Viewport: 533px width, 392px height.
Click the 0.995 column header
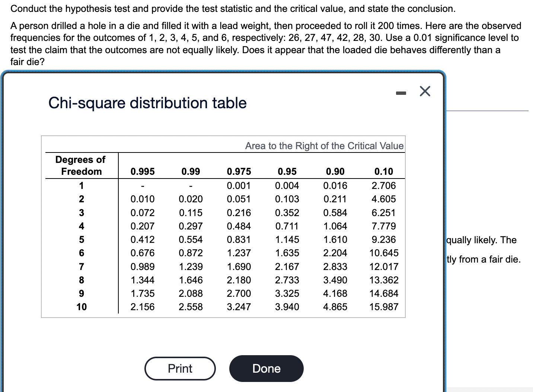tap(143, 171)
